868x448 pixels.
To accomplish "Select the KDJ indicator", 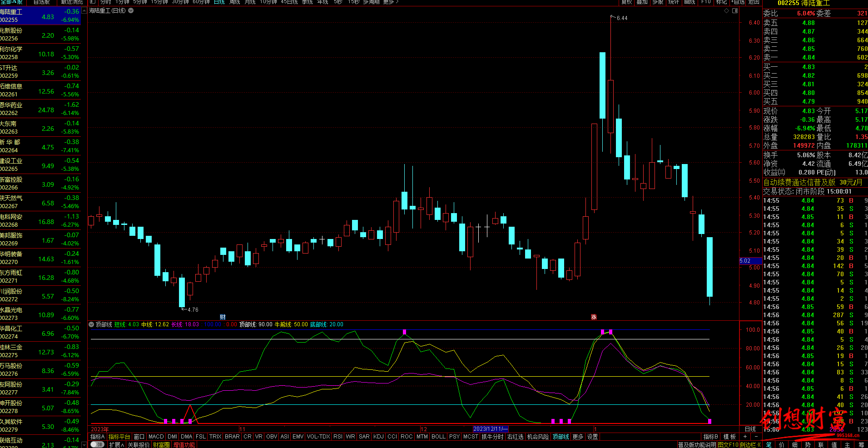I will pyautogui.click(x=378, y=437).
